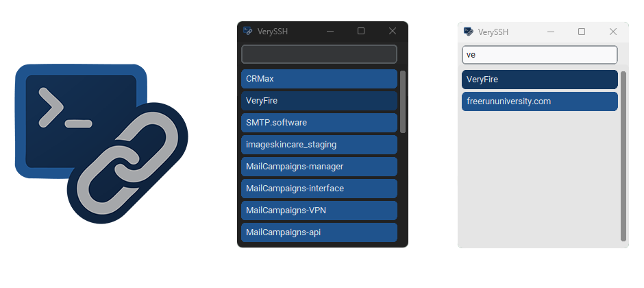Click the light window's scrollbar thumb
644x288 pixels.
pyautogui.click(x=623, y=156)
